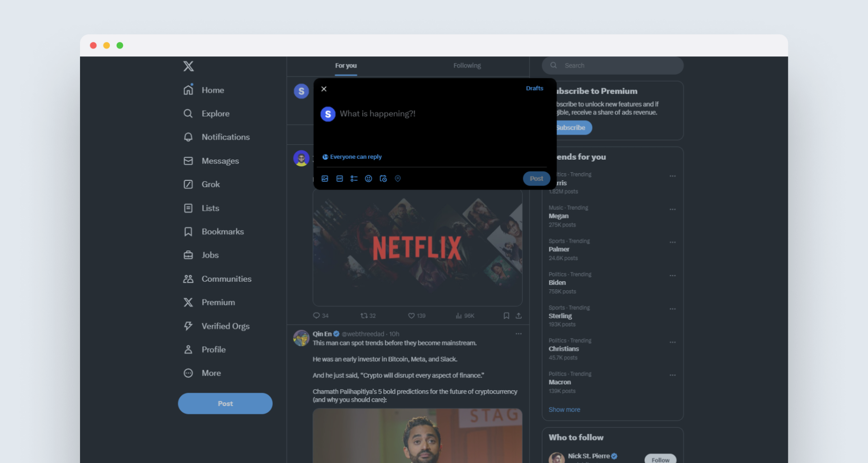868x463 pixels.
Task: Repost the Netflix post with 32 reposts
Action: (x=368, y=316)
